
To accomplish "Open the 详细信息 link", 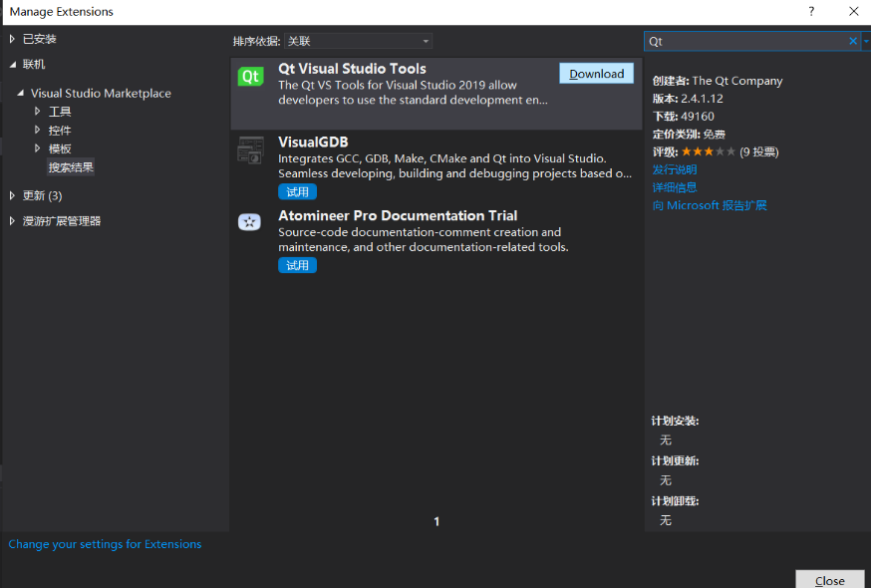I will pos(675,187).
